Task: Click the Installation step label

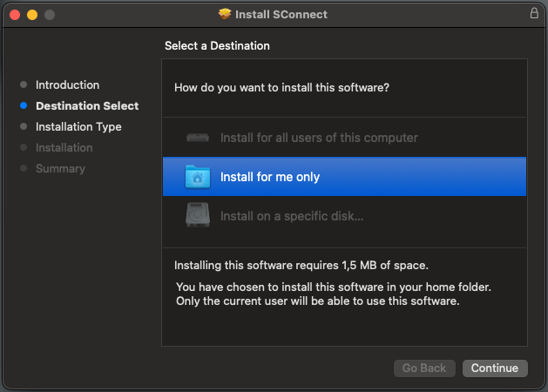Action: tap(64, 148)
